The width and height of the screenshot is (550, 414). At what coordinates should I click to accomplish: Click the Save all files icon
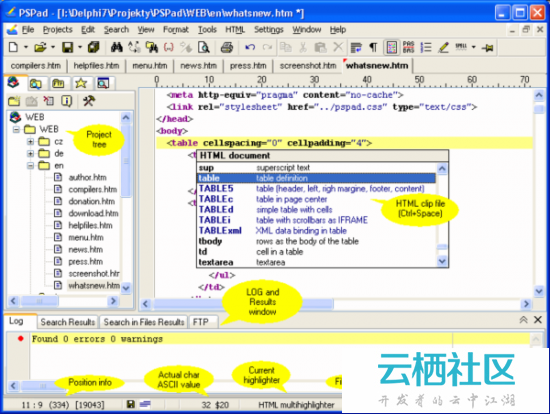pyautogui.click(x=94, y=47)
